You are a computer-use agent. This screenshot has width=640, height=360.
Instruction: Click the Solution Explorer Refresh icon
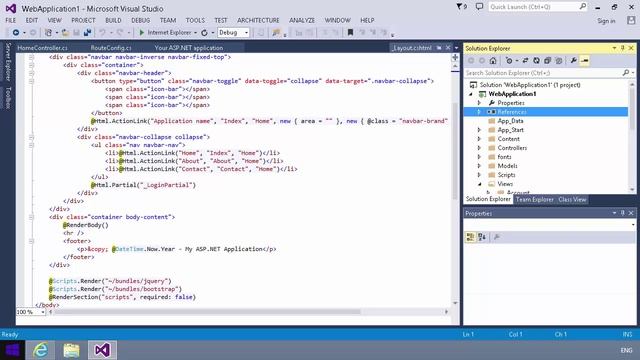pos(536,61)
